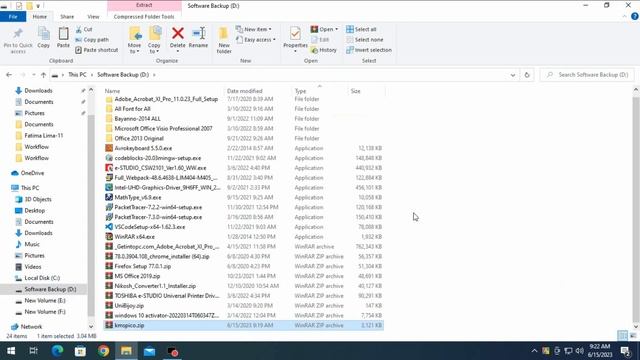Expand the Open button dropdown arrow

tap(336, 29)
